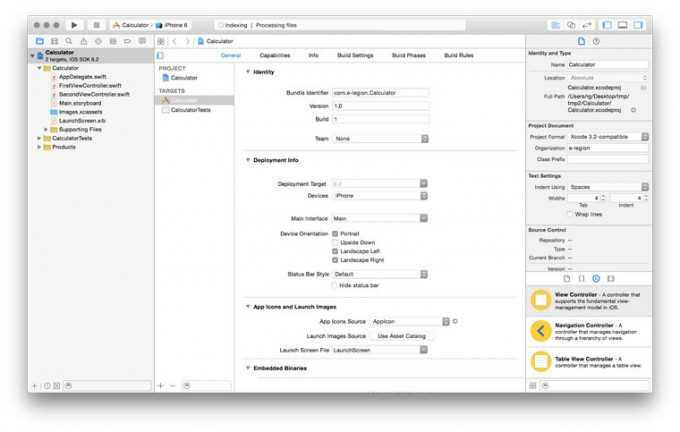Screen dimensions: 680x432
Task: Switch to the Info tab
Action: [x=314, y=56]
